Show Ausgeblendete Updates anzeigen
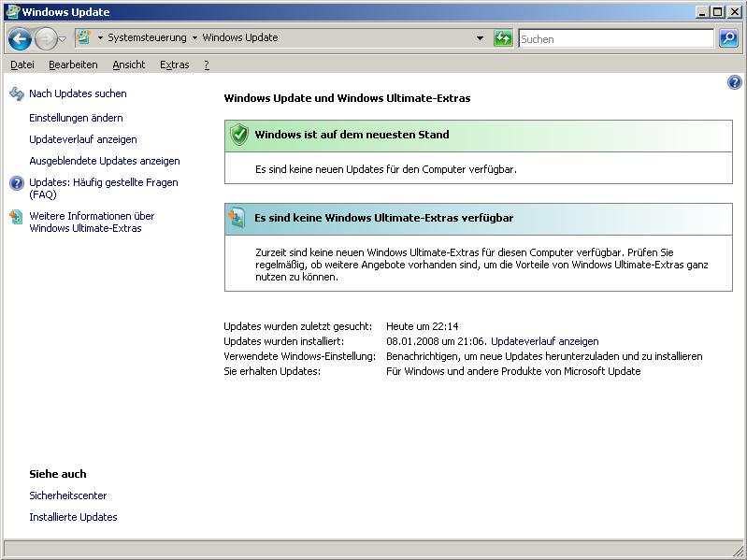747x560 pixels. [x=105, y=161]
